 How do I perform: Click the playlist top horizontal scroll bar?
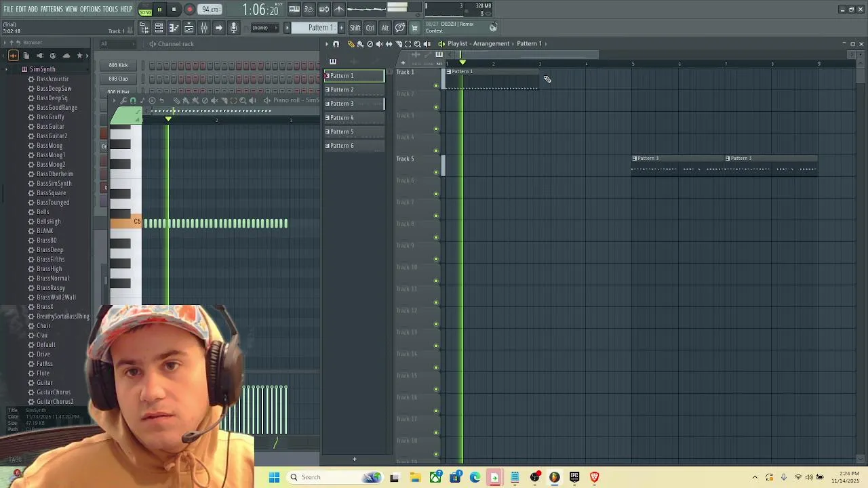pos(651,54)
